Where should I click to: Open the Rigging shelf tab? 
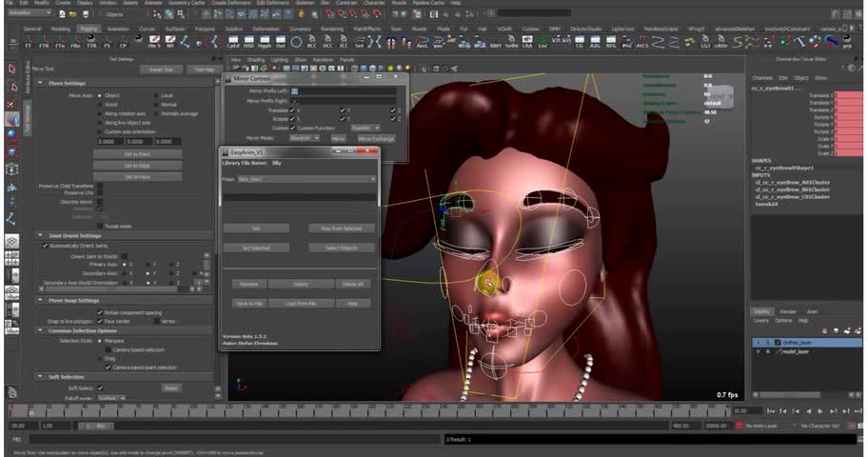pos(89,29)
